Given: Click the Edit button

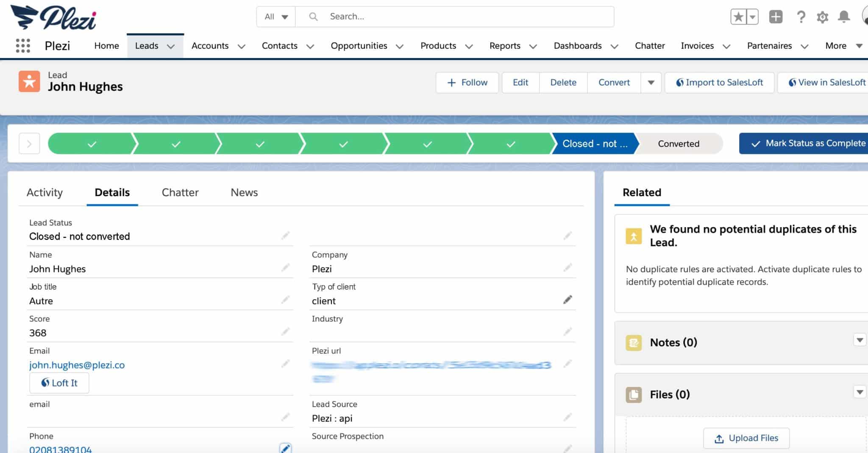Looking at the screenshot, I should tap(520, 83).
